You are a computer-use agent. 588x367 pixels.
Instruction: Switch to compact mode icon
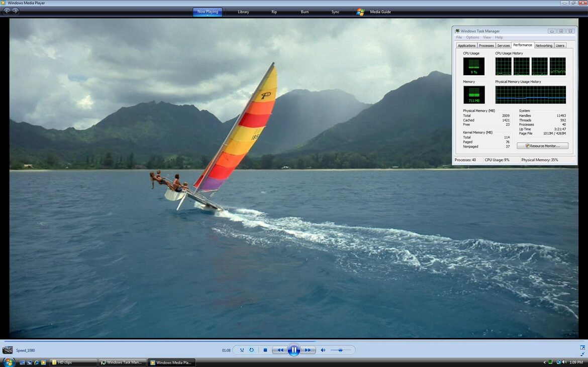tap(582, 353)
